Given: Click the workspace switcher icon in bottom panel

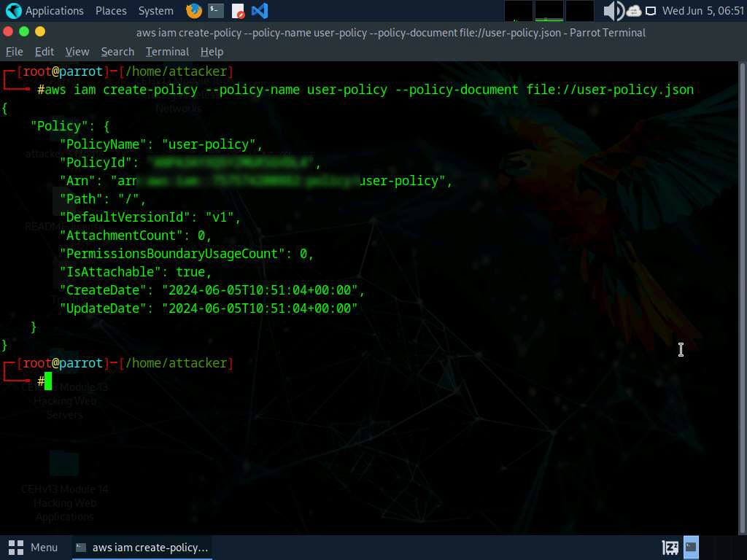Looking at the screenshot, I should click(691, 547).
